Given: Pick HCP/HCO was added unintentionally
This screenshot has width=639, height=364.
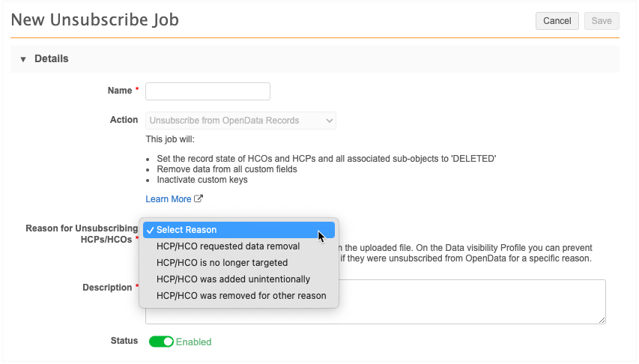Looking at the screenshot, I should (233, 279).
